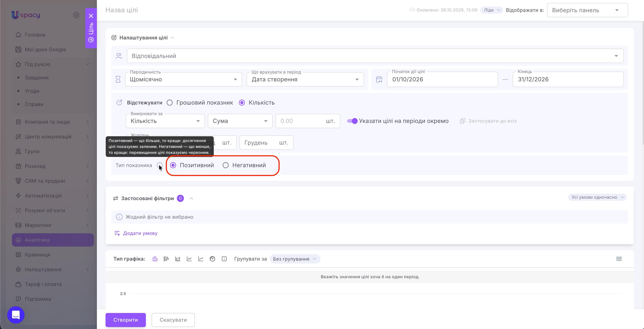
Task: Click Додати умову link
Action: [136, 233]
